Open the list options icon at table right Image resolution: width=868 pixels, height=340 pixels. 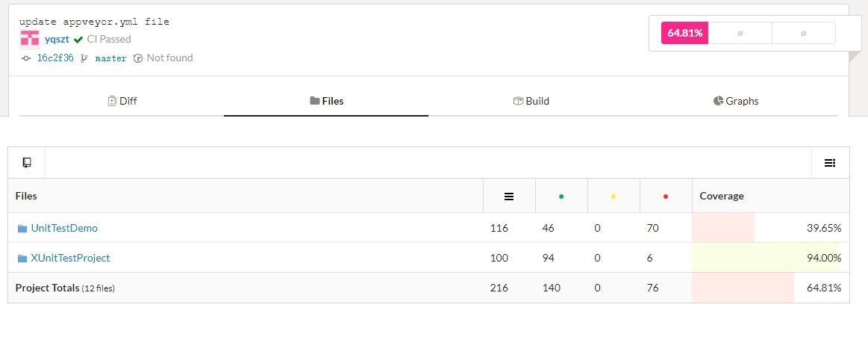tap(829, 163)
